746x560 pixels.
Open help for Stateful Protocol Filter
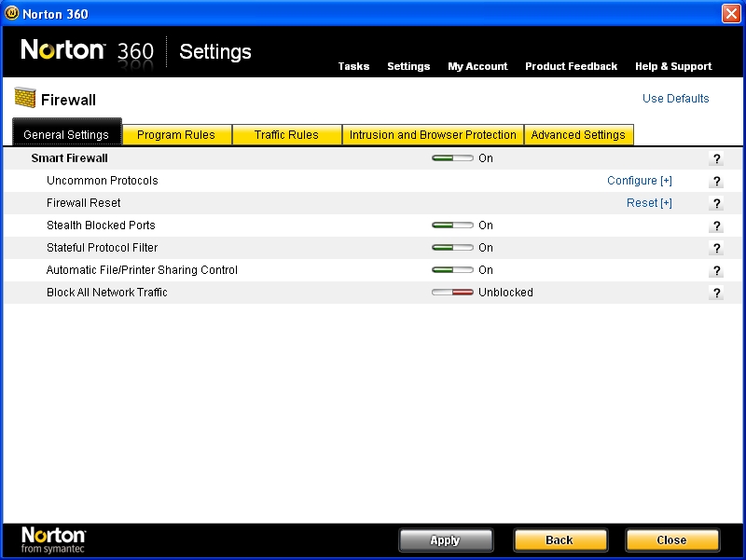click(x=716, y=248)
